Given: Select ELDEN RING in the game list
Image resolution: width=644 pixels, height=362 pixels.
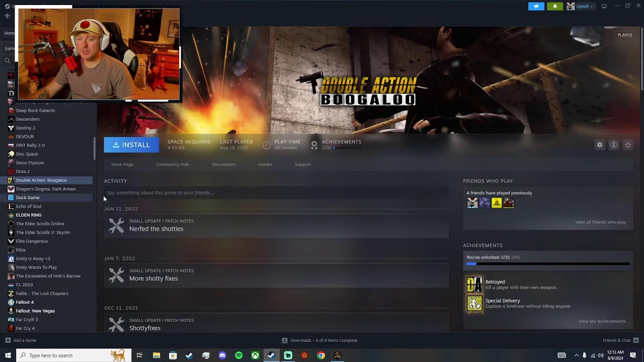Looking at the screenshot, I should (29, 215).
